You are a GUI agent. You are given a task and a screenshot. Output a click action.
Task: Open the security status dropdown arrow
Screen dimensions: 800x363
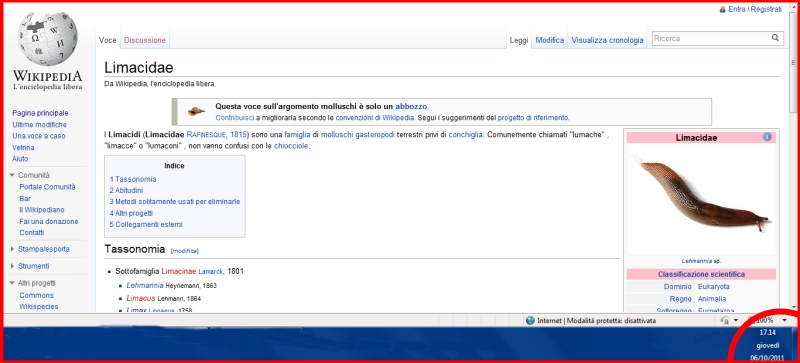click(736, 321)
